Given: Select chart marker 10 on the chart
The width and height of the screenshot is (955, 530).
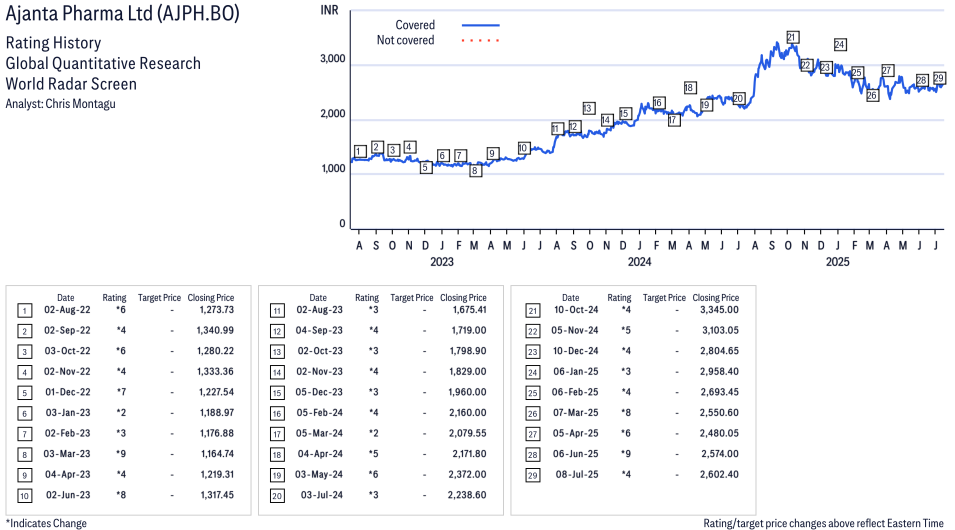Looking at the screenshot, I should 523,148.
